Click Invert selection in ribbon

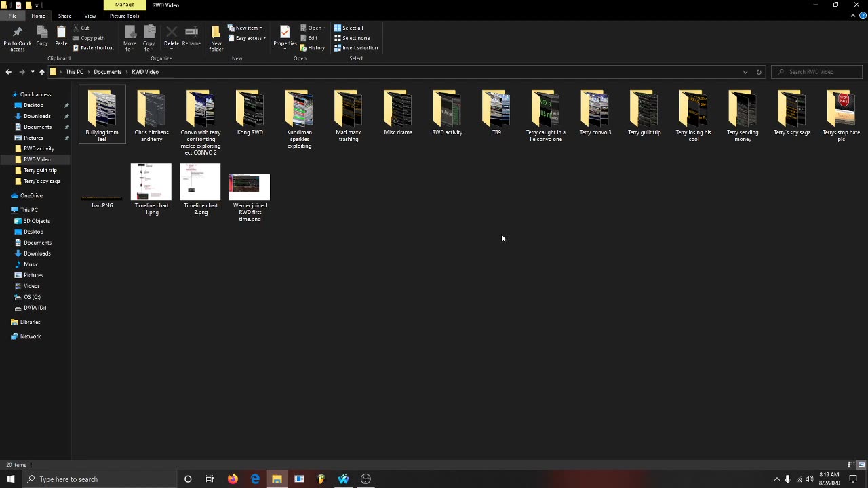coord(356,48)
